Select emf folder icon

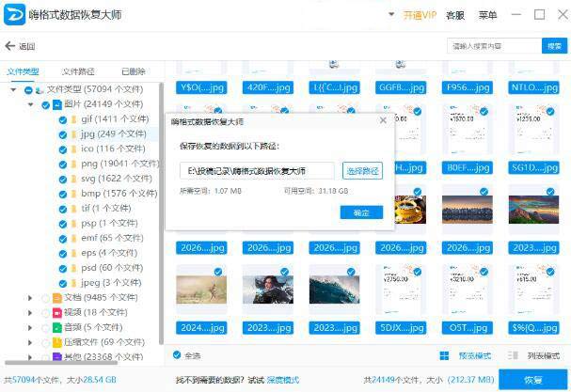coord(74,239)
